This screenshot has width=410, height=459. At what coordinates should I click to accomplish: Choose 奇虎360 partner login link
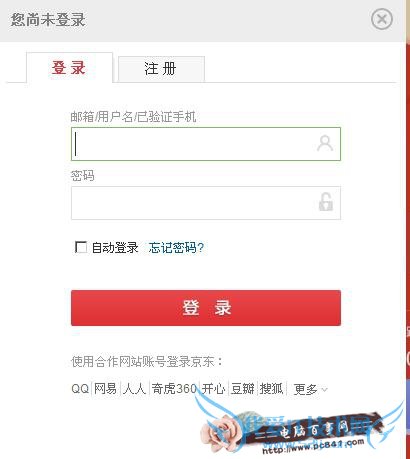(174, 389)
